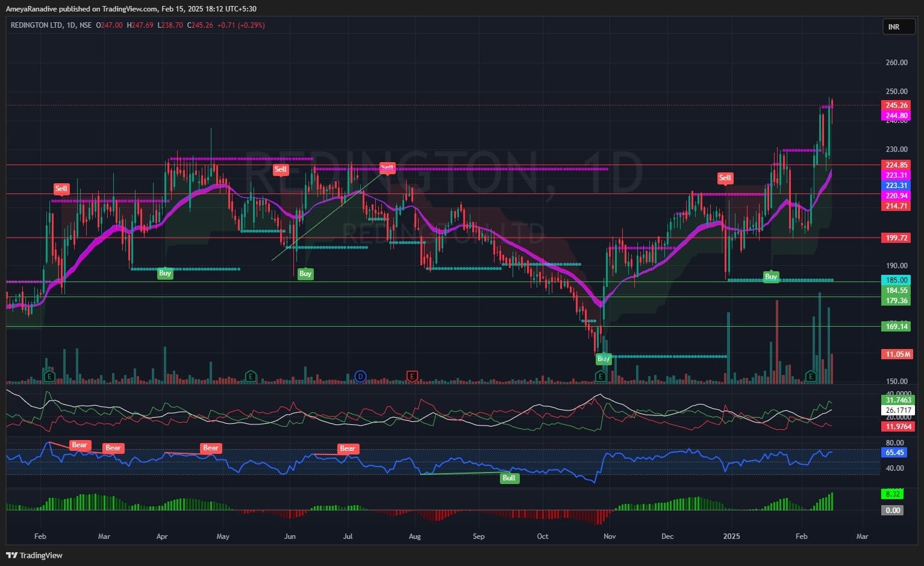Click the 11.05M volume label

click(x=896, y=354)
